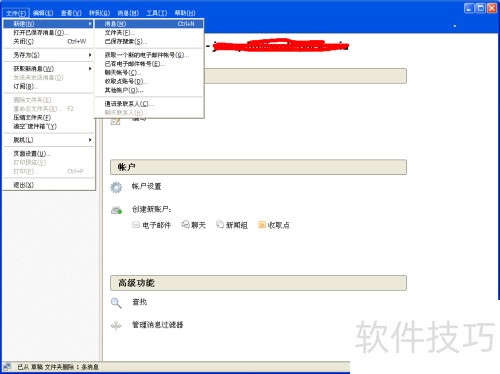
Task: Click the 查找 magnifier icon
Action: coord(116,303)
